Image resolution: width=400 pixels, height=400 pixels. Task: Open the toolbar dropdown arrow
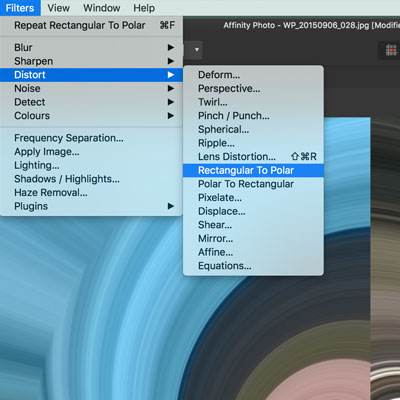point(197,50)
